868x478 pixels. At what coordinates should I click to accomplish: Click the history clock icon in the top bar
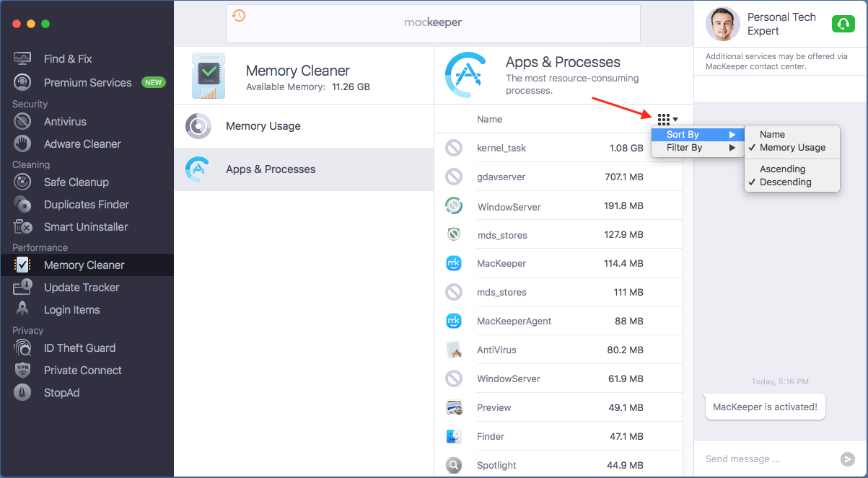coord(239,15)
